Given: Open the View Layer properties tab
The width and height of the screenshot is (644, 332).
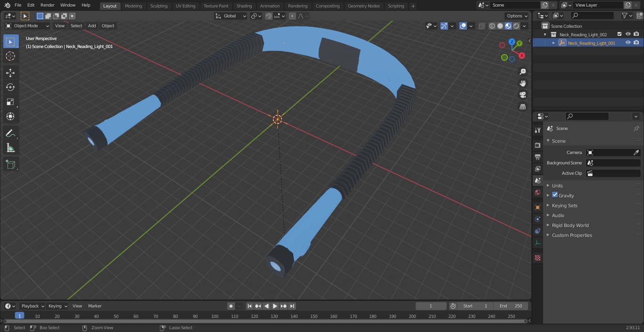Looking at the screenshot, I should click(537, 169).
